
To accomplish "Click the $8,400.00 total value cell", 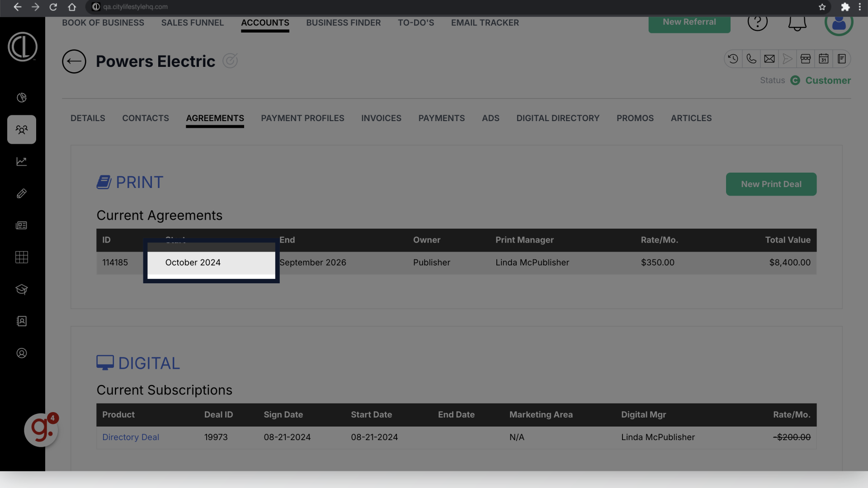I will [790, 263].
